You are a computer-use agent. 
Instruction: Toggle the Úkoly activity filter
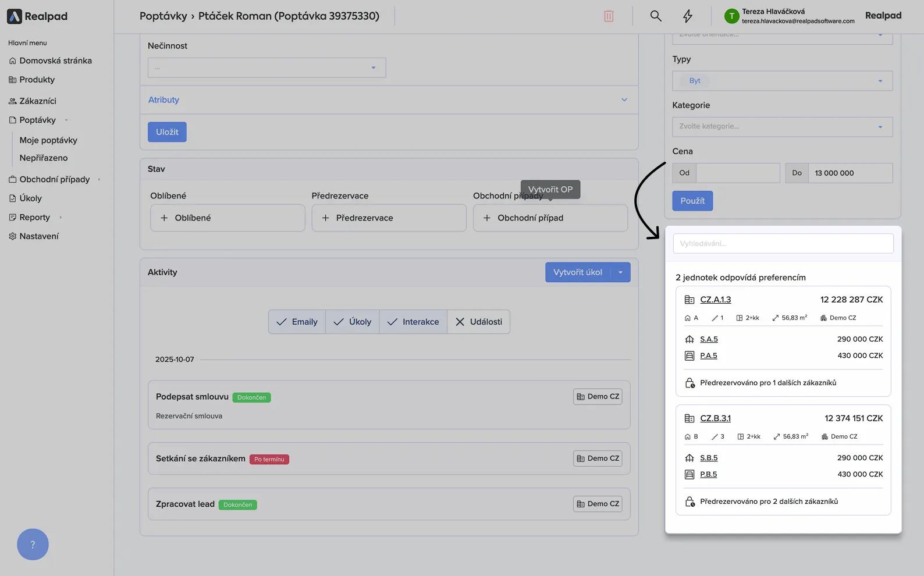coord(352,322)
